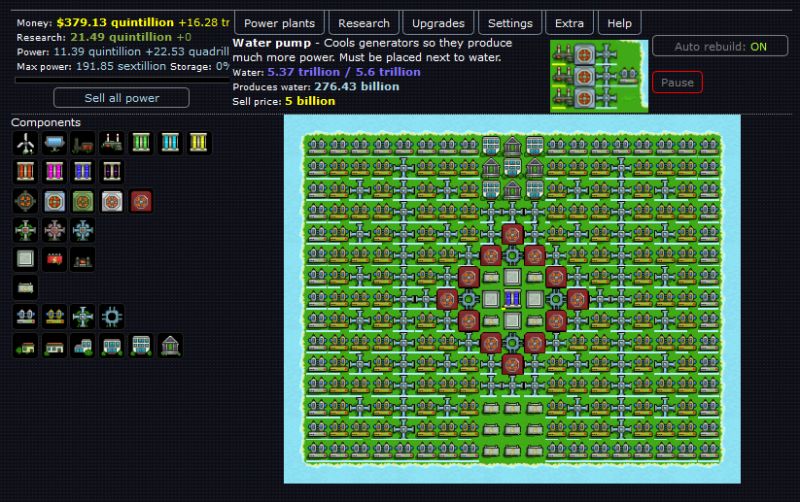The height and width of the screenshot is (502, 800).
Task: Select the blue heat exchanger component
Action: pyautogui.click(x=83, y=230)
